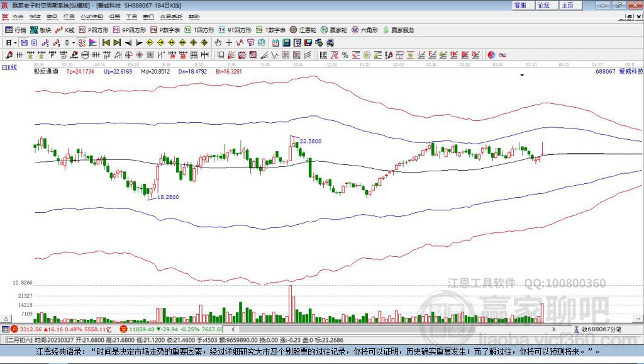Open the 9T四方形 tool

[235, 30]
